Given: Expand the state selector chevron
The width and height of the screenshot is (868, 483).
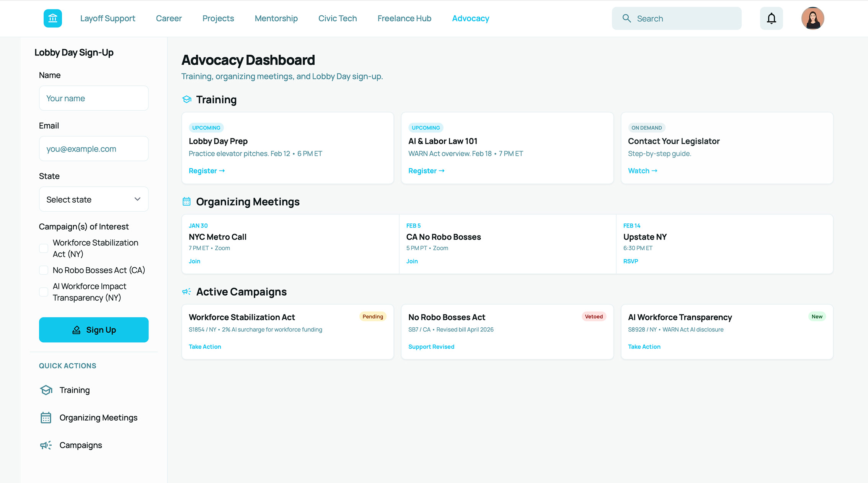Looking at the screenshot, I should point(137,199).
